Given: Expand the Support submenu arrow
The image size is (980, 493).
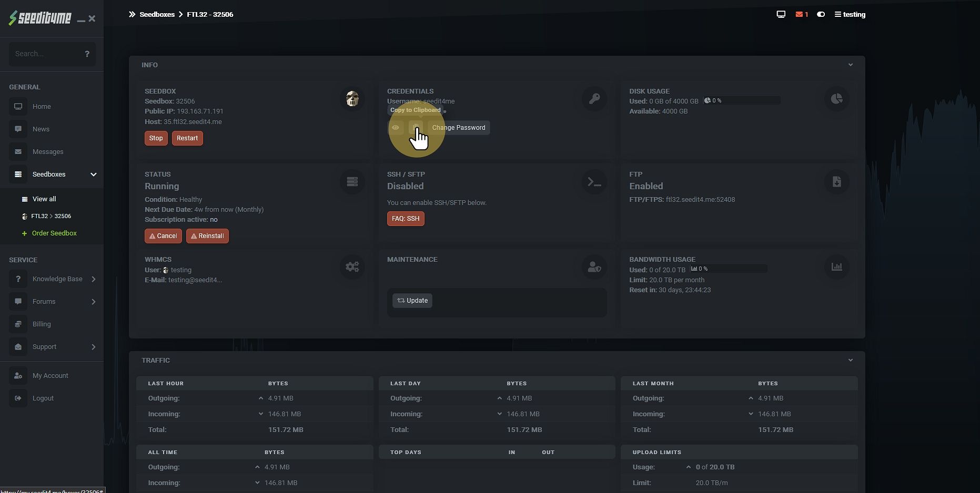Looking at the screenshot, I should coord(94,347).
